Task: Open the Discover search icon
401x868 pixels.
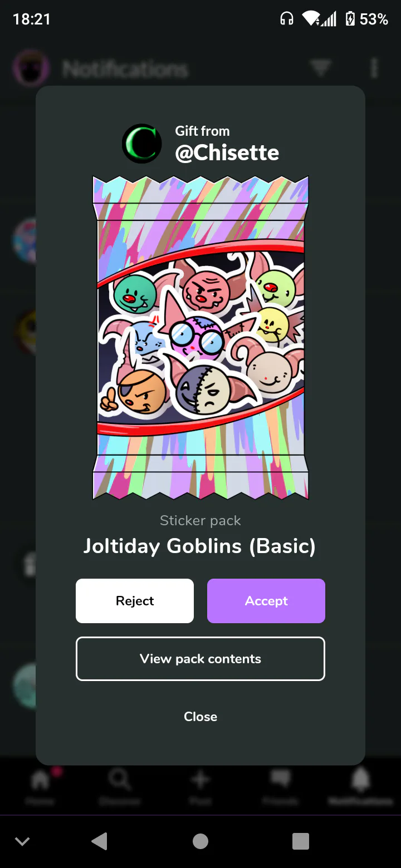Action: click(120, 780)
